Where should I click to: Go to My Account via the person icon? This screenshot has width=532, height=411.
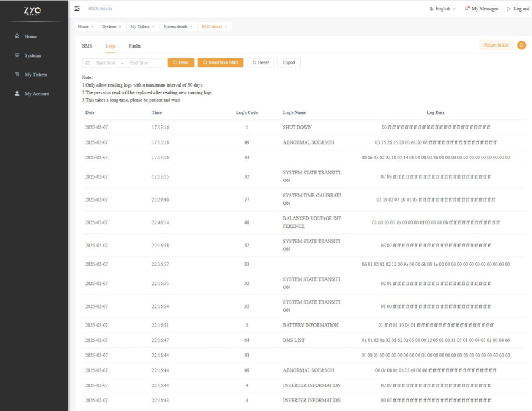(x=18, y=94)
